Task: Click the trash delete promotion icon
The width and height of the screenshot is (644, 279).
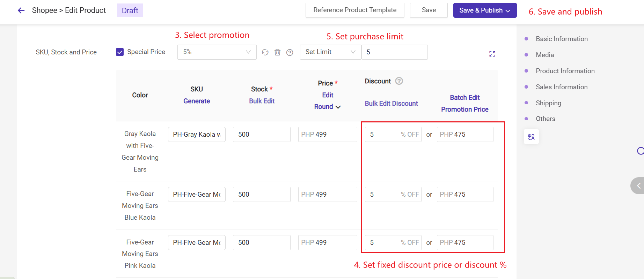Action: 277,52
